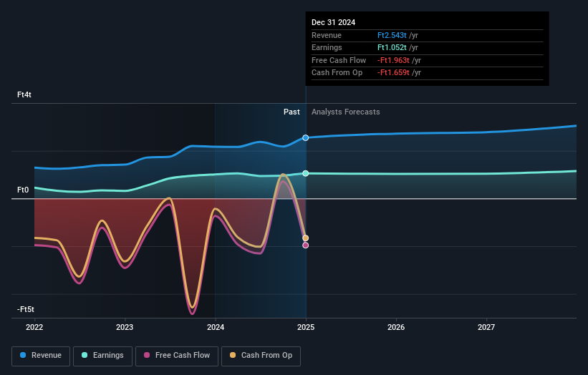
Task: Click the blue Revenue data point marker
Action: pos(306,138)
